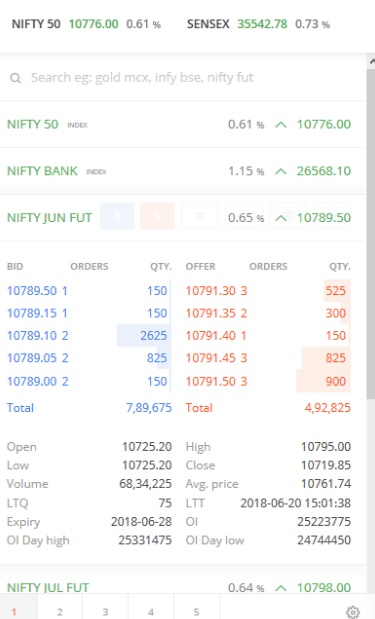
Task: Click the OFFER column header
Action: click(x=201, y=266)
